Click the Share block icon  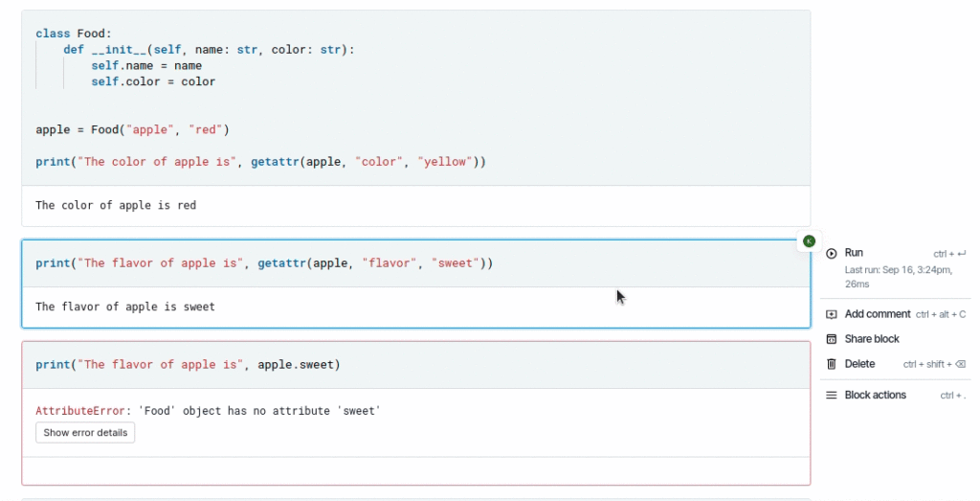(x=832, y=339)
